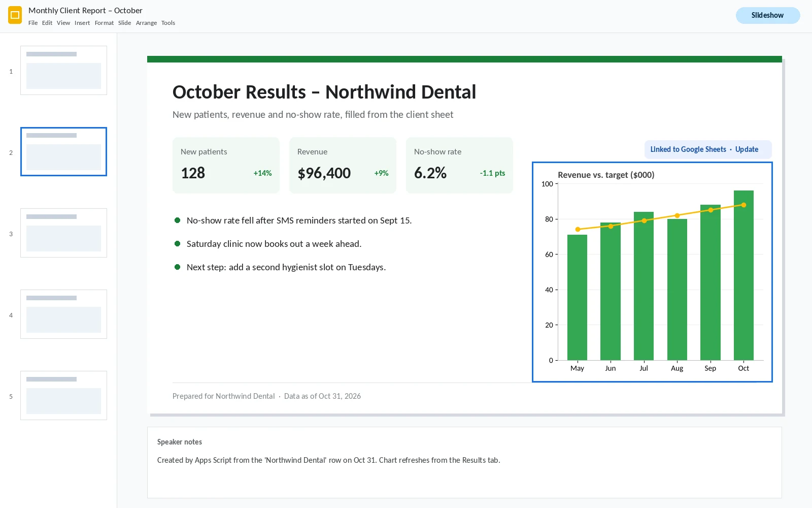Select the Revenue value $96,400
The height and width of the screenshot is (508, 812).
(324, 173)
